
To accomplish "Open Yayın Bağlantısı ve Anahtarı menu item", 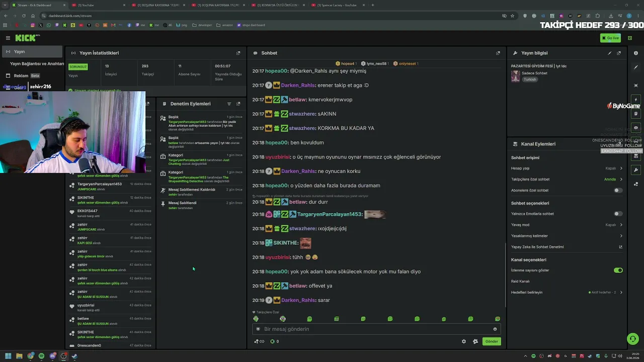I will tap(37, 64).
